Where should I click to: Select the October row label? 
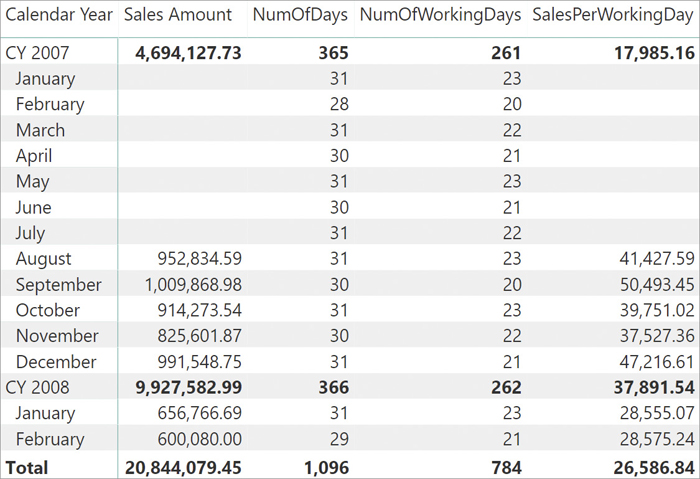pyautogui.click(x=48, y=310)
